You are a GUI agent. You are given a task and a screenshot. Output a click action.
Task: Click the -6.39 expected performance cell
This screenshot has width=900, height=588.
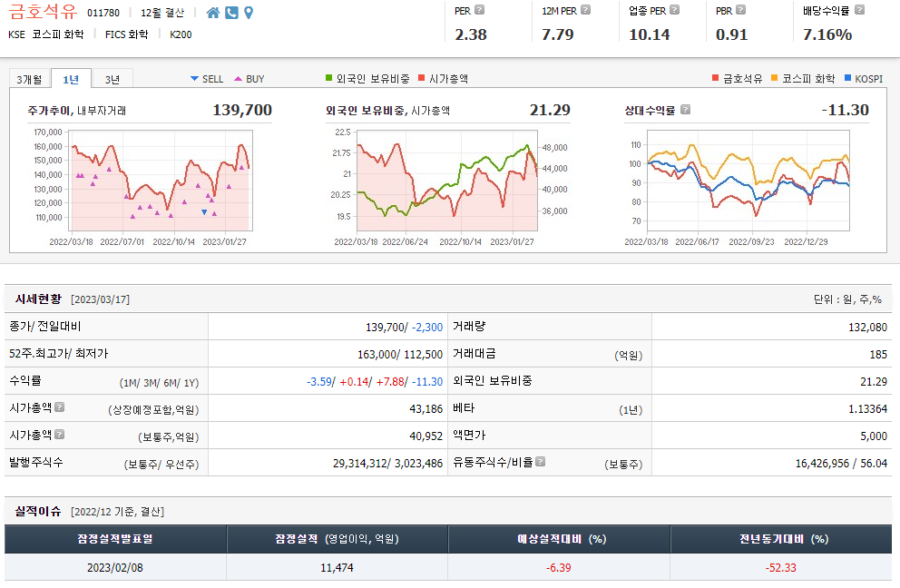click(559, 567)
